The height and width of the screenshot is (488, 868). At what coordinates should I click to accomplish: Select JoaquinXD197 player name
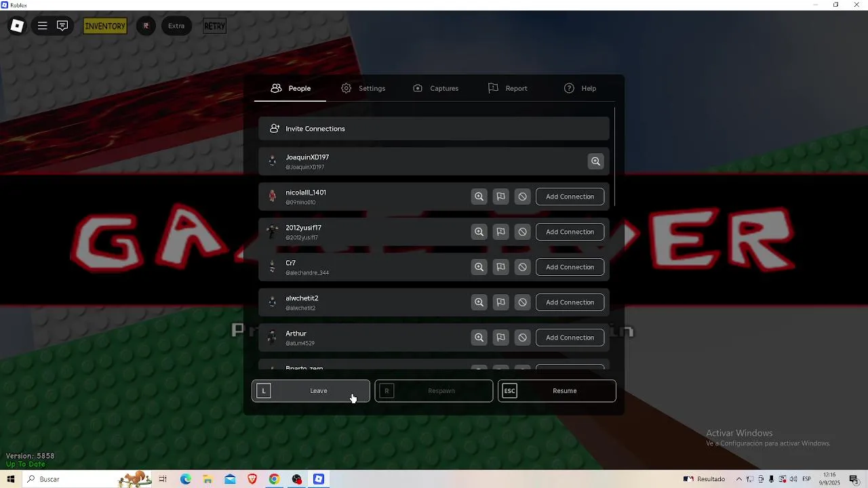[307, 157]
